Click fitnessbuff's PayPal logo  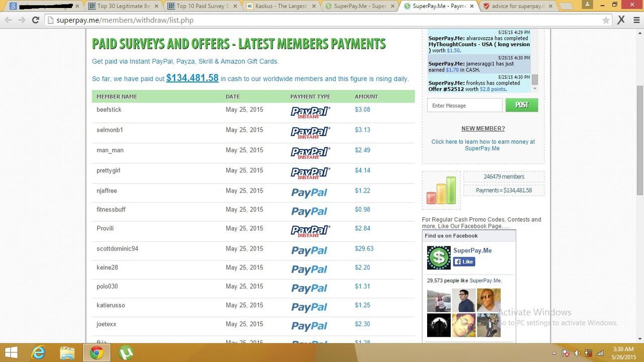(x=309, y=212)
